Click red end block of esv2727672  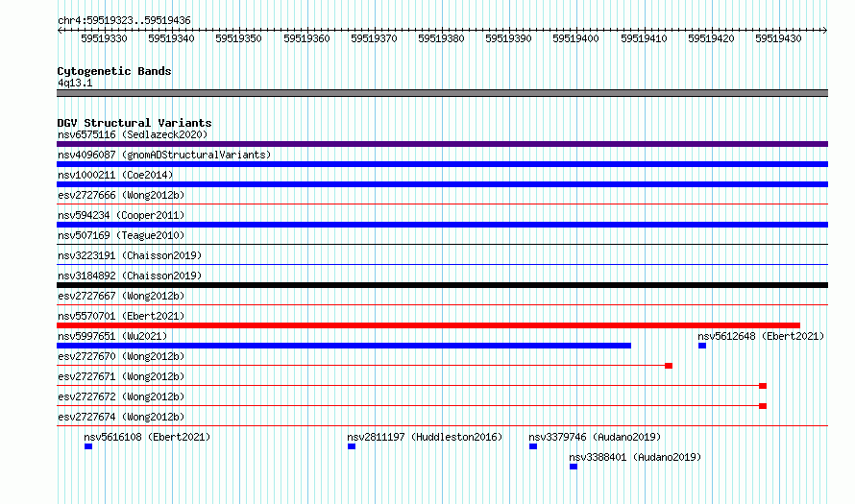763,406
